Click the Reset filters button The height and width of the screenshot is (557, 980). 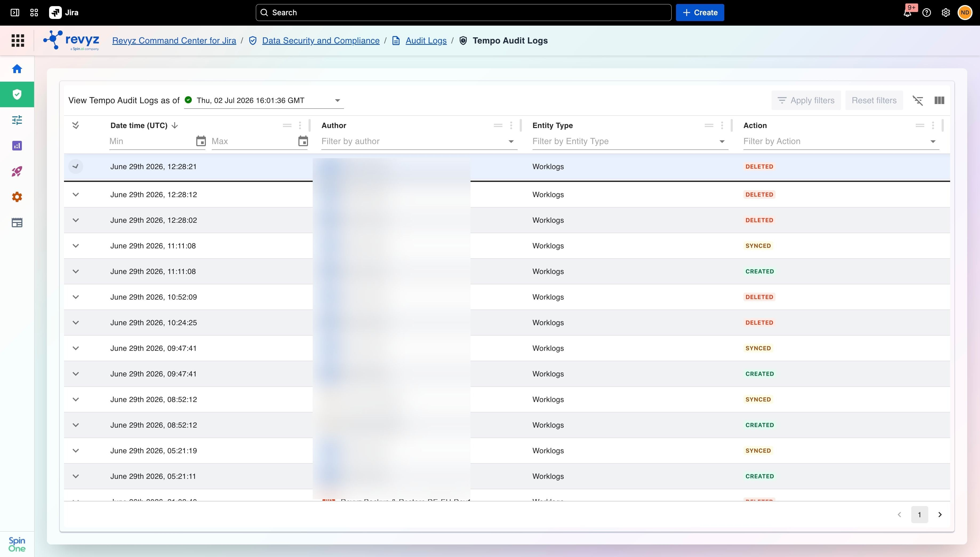coord(874,100)
